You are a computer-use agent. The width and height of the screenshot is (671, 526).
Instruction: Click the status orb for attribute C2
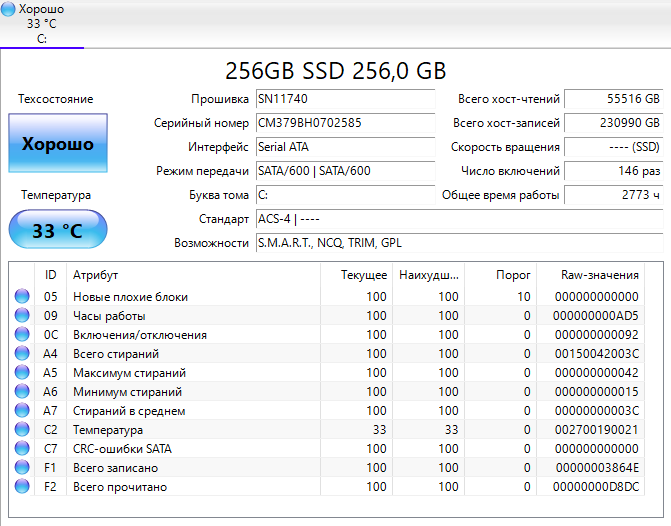tap(22, 429)
